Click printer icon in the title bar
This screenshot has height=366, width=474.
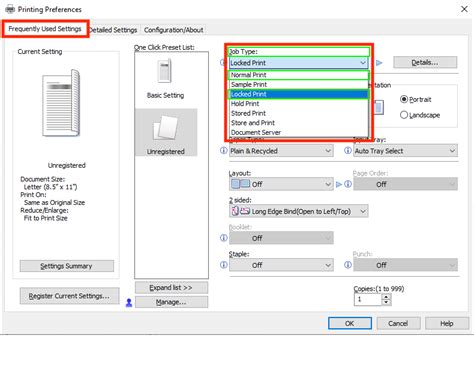point(10,9)
